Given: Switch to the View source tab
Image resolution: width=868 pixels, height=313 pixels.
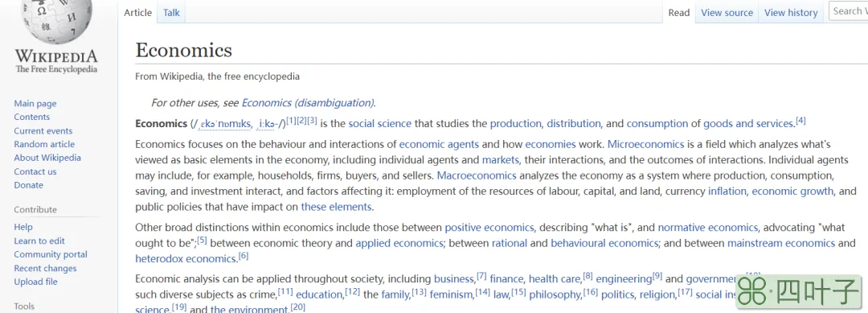Looking at the screenshot, I should (727, 13).
